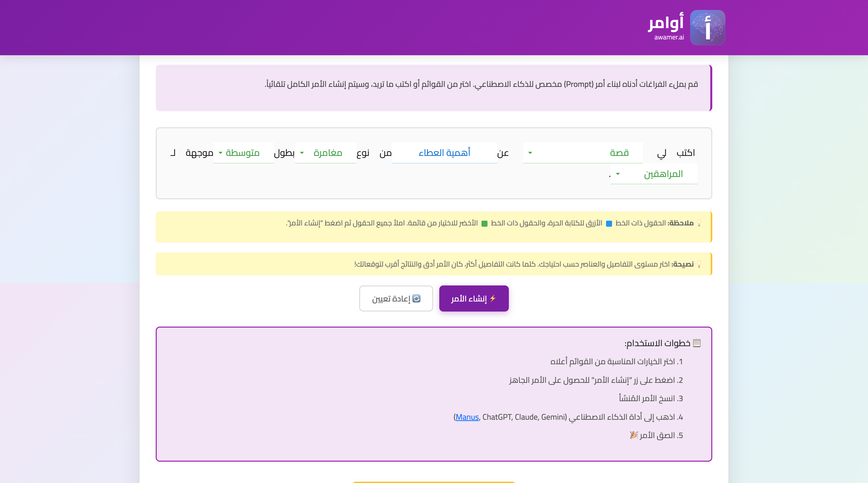The width and height of the screenshot is (868, 483).
Task: Click the lightbulb icon beside ملاحظة note
Action: tap(699, 223)
